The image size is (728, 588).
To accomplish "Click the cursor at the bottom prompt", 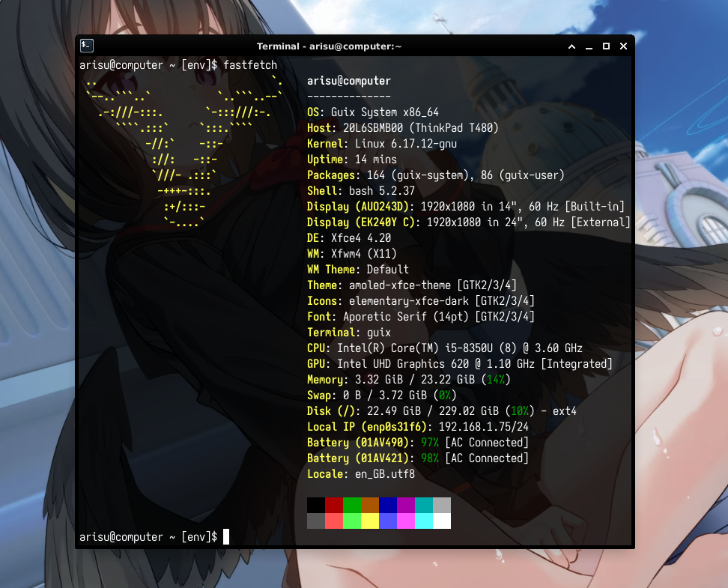I will click(226, 536).
